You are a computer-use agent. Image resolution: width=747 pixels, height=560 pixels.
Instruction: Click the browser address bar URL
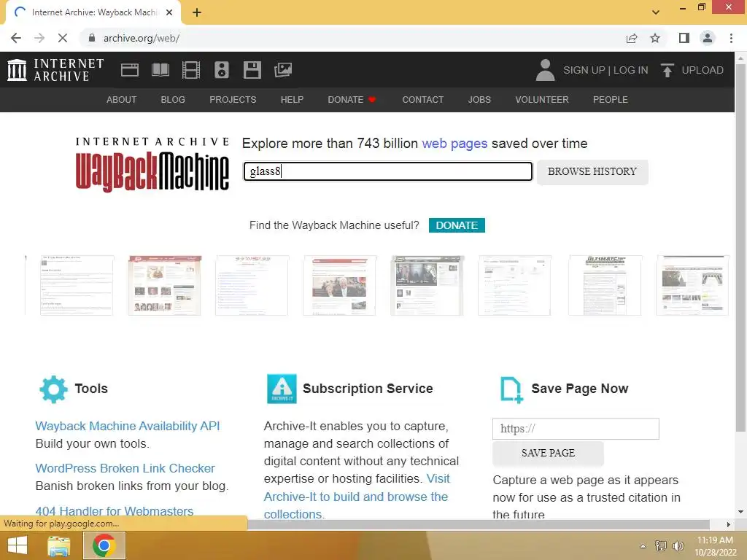pyautogui.click(x=142, y=38)
